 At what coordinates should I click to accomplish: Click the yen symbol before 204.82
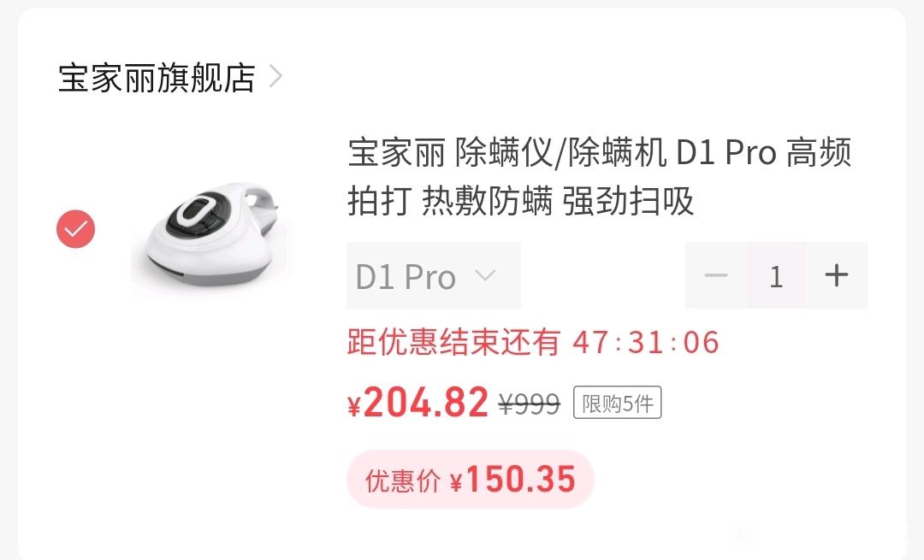(x=353, y=406)
